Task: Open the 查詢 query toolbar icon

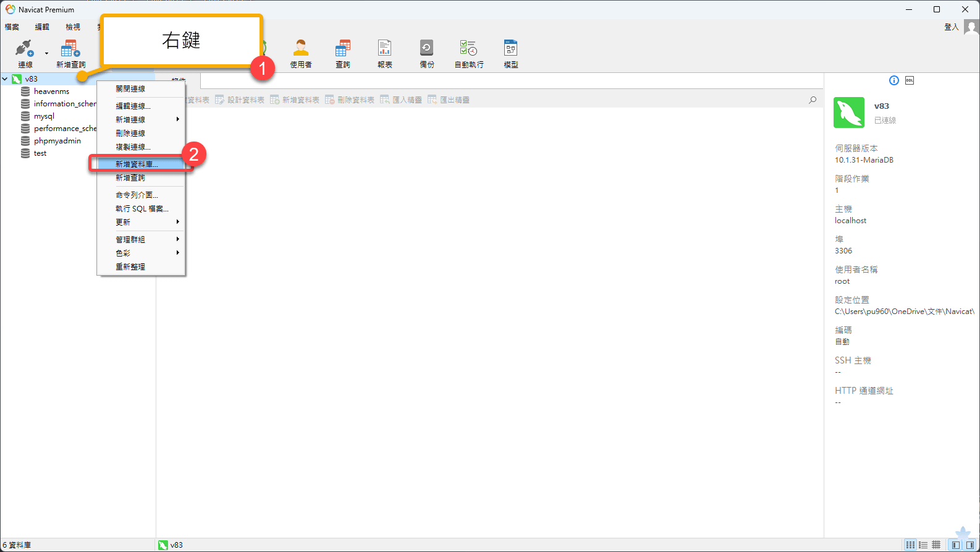Action: 343,54
